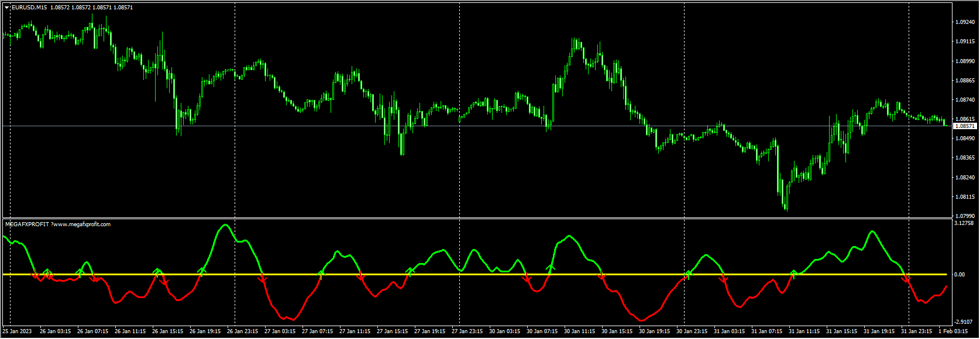This screenshot has width=980, height=339.
Task: Select the red down arrow near 31 Jan 03:15
Action: tap(724, 279)
